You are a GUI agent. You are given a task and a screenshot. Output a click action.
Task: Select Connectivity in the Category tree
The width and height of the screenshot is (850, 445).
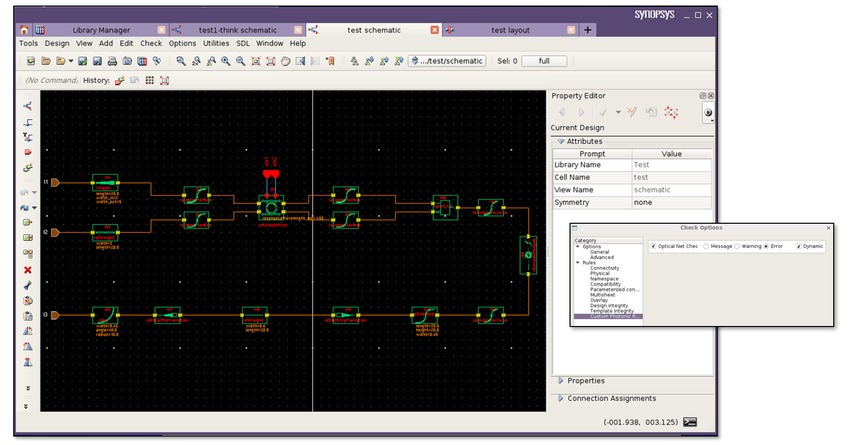(x=604, y=268)
